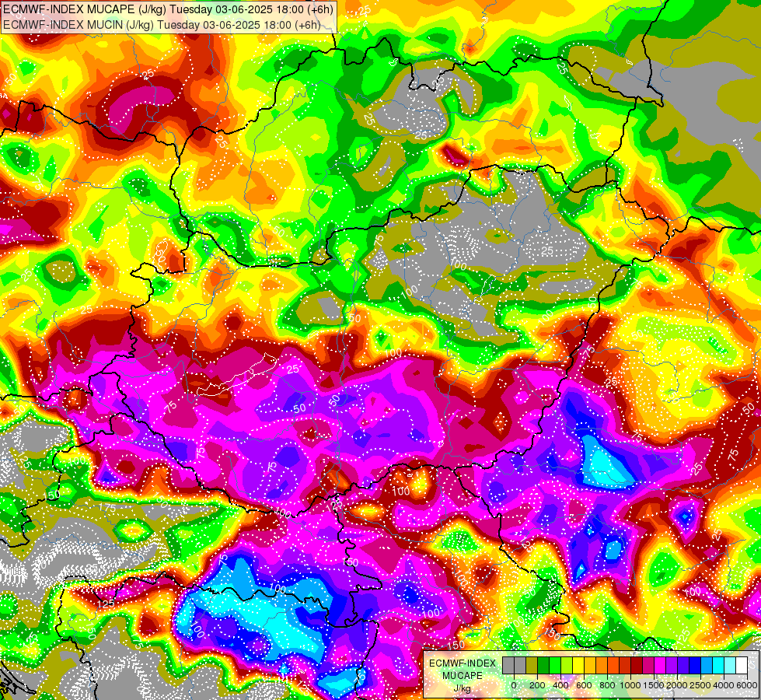Click the '2000' legend scale label

coord(677,685)
